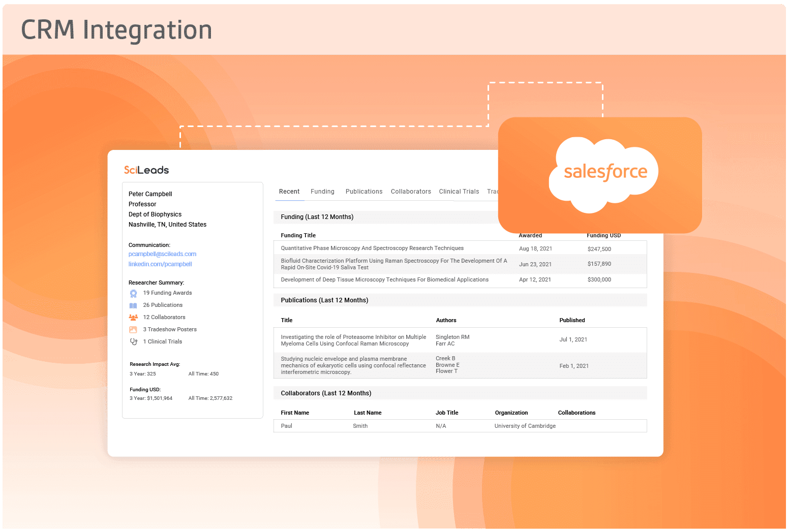The width and height of the screenshot is (788, 532).
Task: Click the Collaborations column header
Action: tap(577, 413)
